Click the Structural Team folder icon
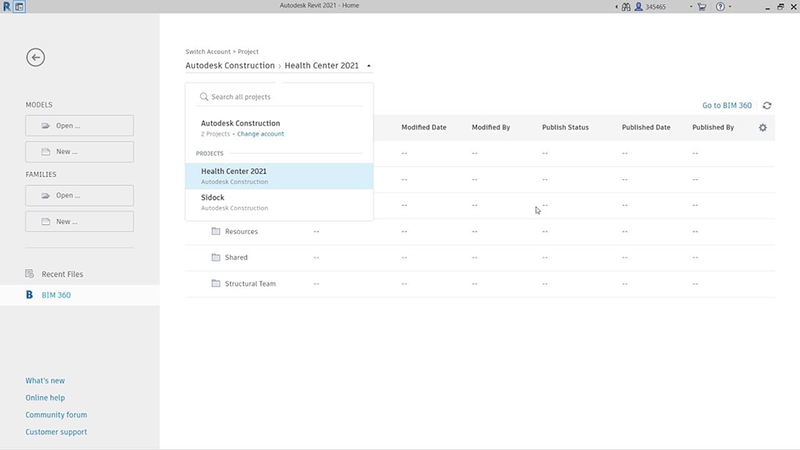The width and height of the screenshot is (800, 450). click(216, 283)
